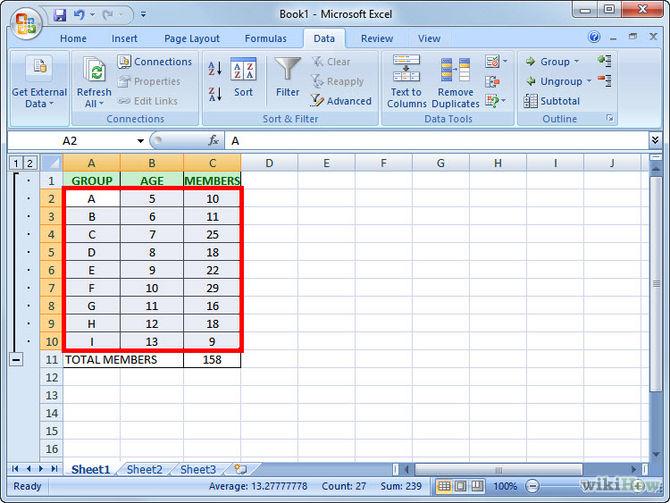The height and width of the screenshot is (503, 670).
Task: Click the Edit Links button
Action: 147,101
